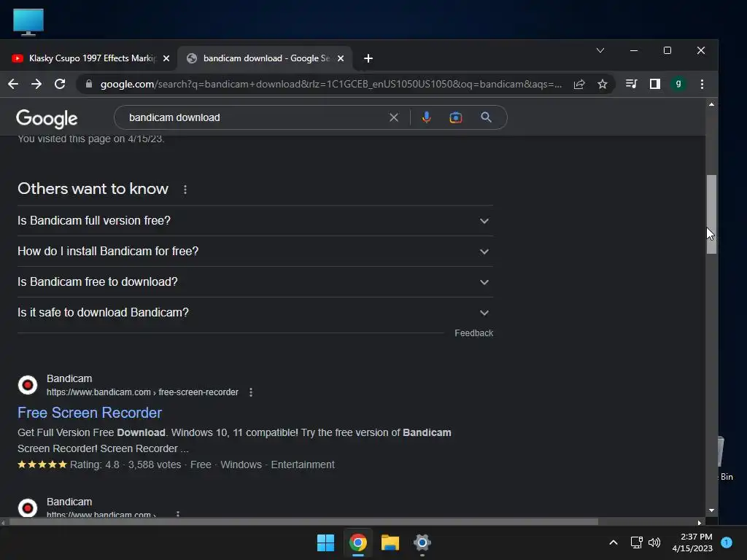
Task: Open the Free Screen Recorder link
Action: click(x=90, y=413)
